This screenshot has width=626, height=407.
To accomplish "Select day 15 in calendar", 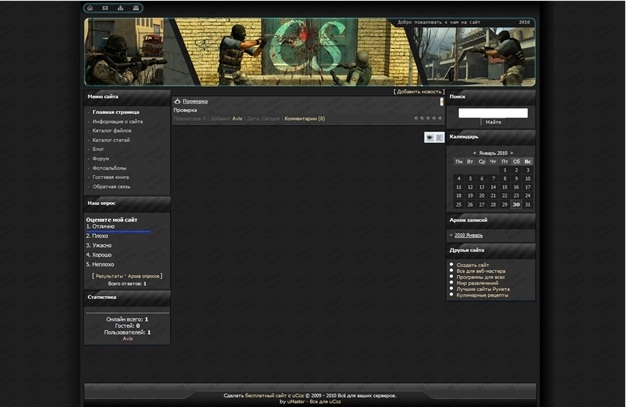I will point(505,187).
